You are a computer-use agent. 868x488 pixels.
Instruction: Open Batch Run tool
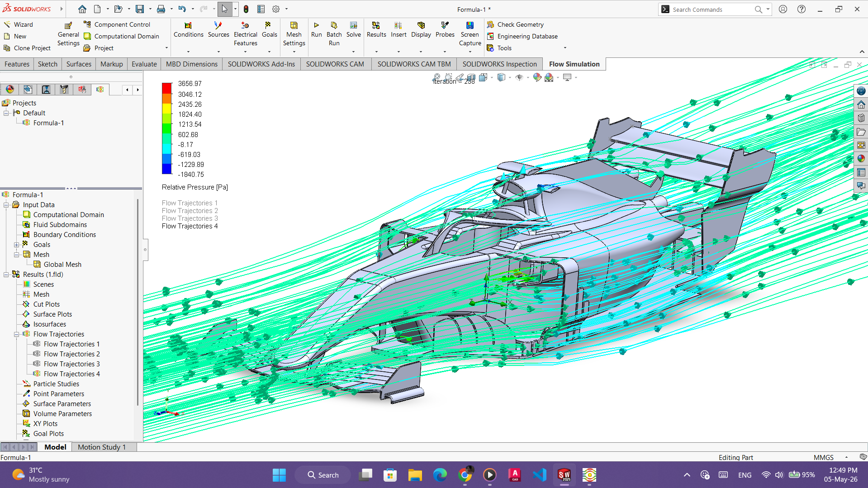tap(334, 34)
